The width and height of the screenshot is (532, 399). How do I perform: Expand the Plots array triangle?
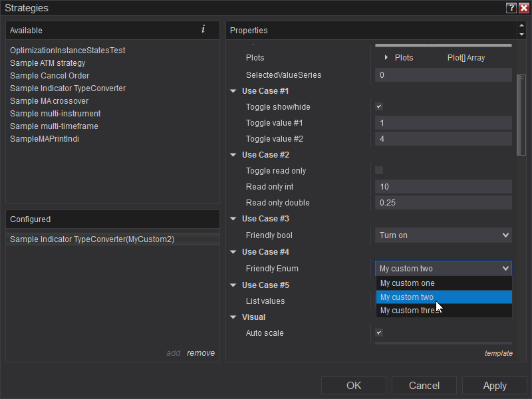point(386,58)
